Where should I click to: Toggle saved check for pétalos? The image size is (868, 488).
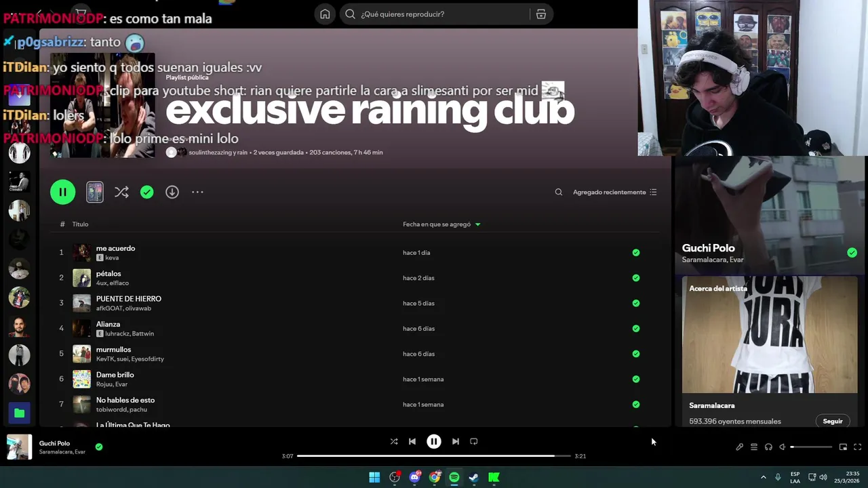click(x=636, y=278)
